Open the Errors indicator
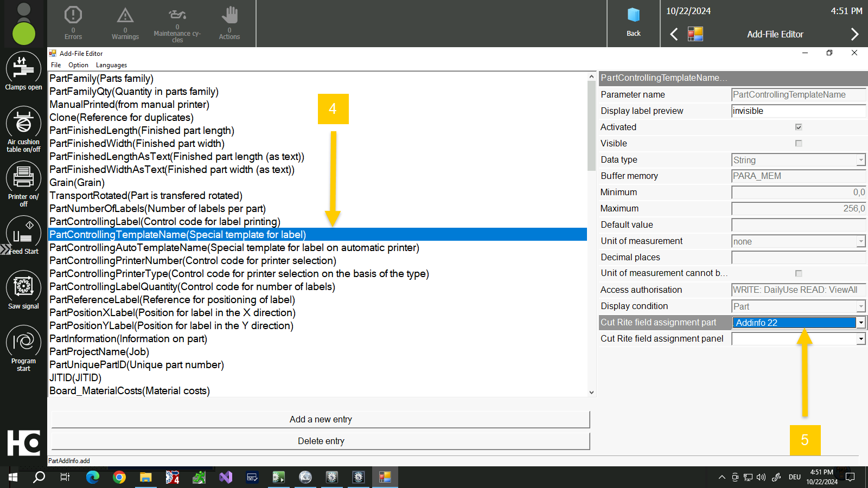This screenshot has height=488, width=868. click(73, 23)
